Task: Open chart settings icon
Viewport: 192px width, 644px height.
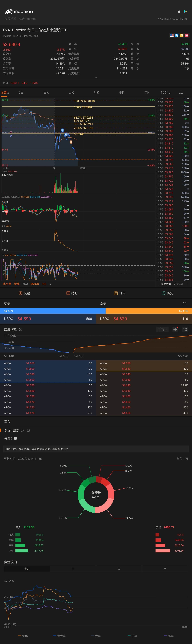Action: coord(181,92)
